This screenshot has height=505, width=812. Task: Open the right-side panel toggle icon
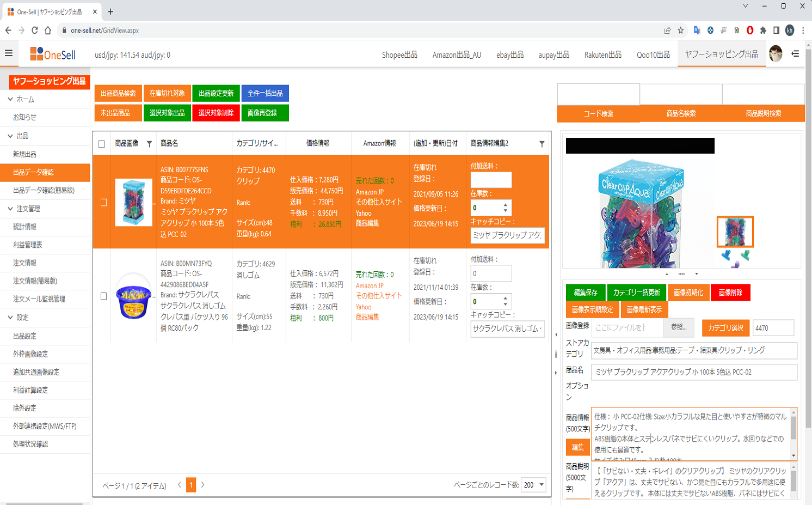point(795,54)
